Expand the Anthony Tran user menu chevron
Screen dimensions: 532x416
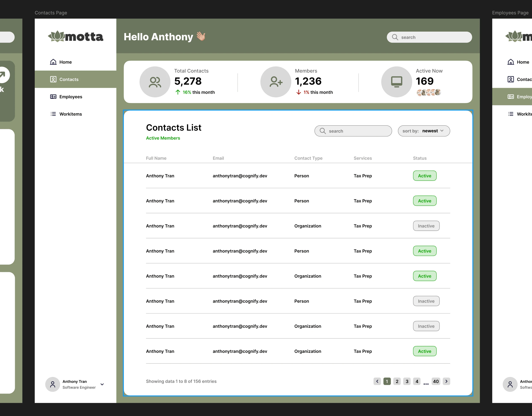coord(102,384)
